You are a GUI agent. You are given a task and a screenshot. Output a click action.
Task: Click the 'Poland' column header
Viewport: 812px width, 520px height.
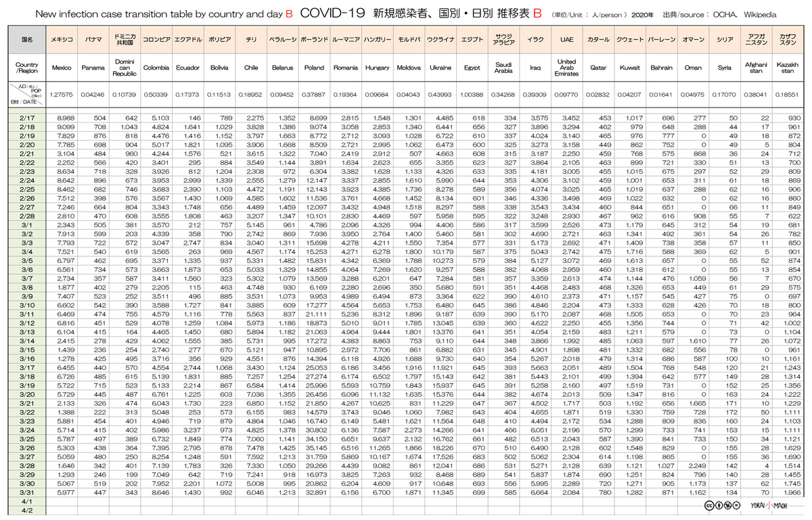pyautogui.click(x=314, y=68)
